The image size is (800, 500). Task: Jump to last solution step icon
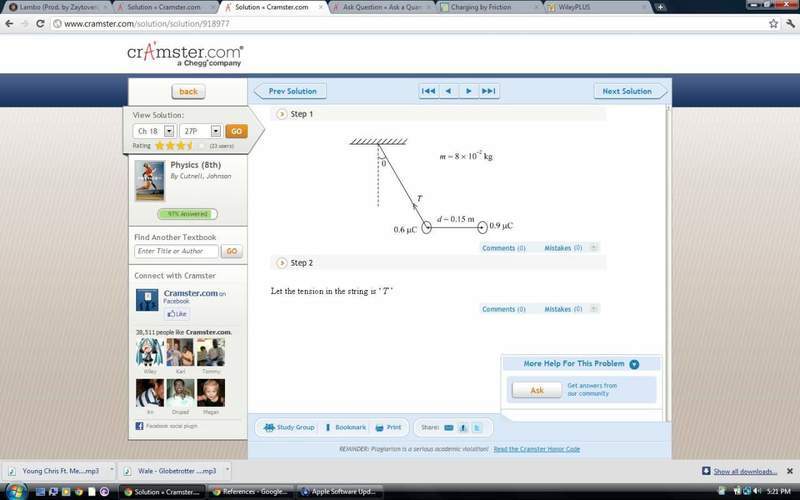(489, 91)
